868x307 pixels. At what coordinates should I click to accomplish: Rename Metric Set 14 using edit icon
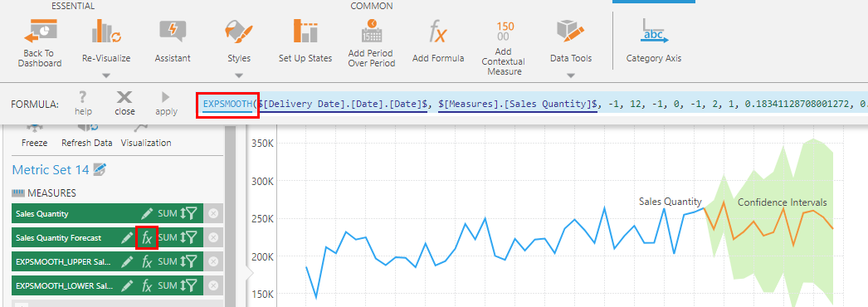[100, 169]
